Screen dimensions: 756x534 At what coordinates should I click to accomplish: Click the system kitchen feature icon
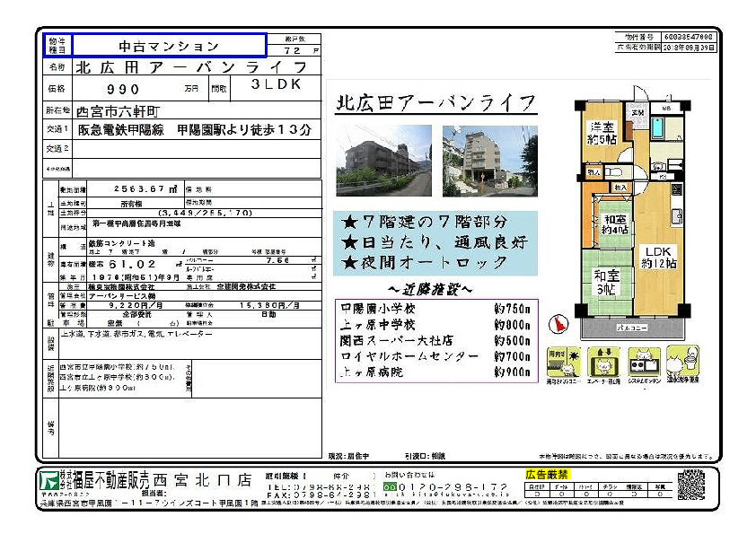point(645,364)
